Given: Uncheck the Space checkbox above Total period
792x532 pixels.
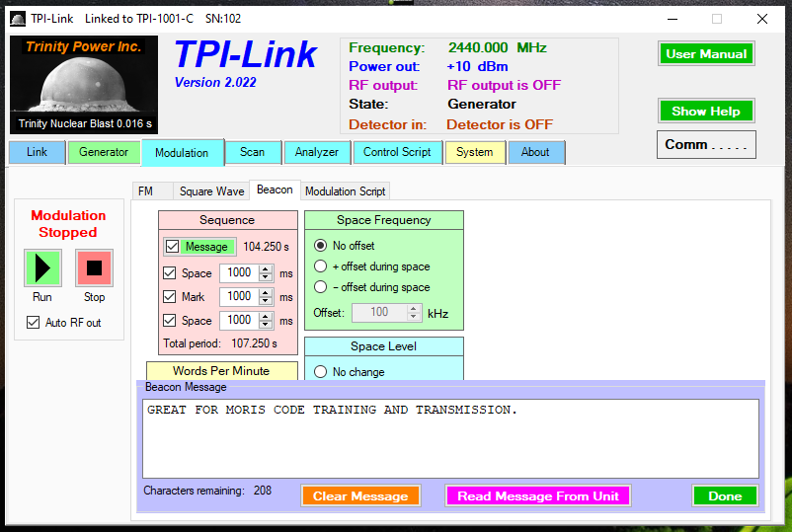Looking at the screenshot, I should click(170, 321).
